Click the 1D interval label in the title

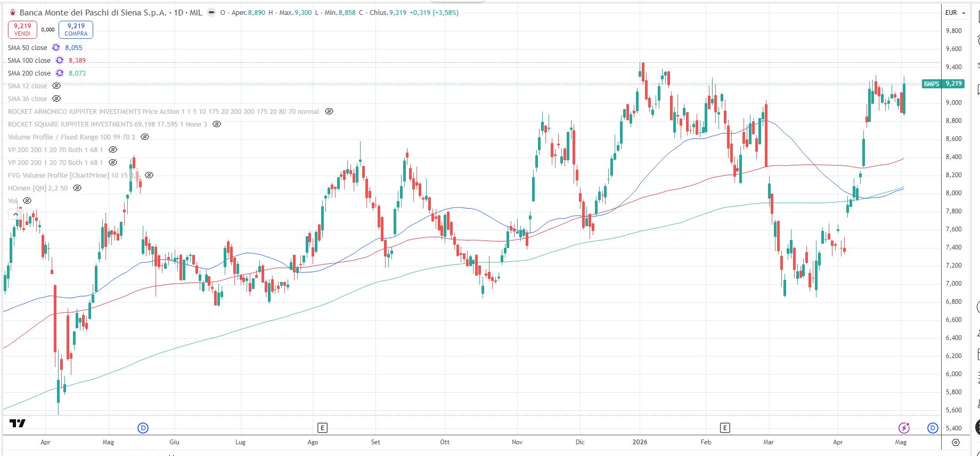179,12
